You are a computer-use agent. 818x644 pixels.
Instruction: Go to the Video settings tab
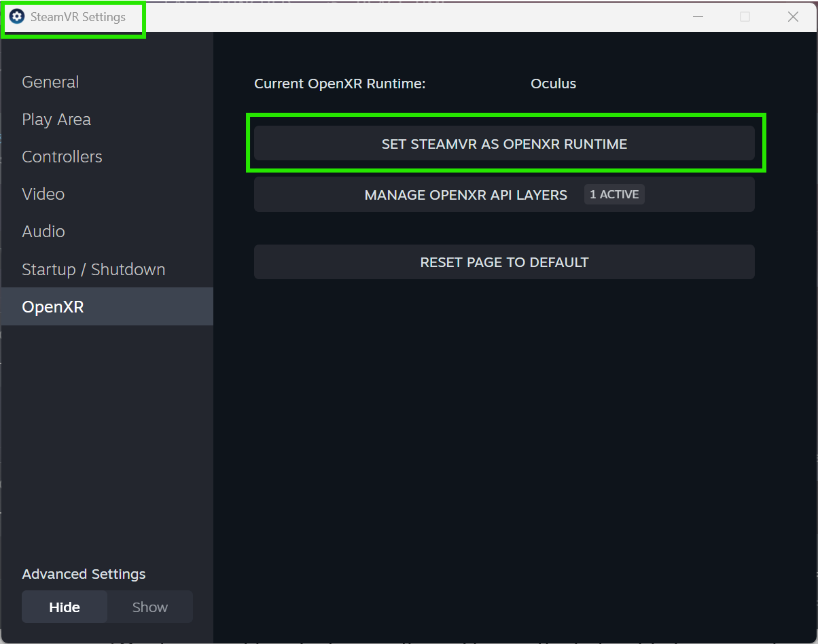tap(107, 194)
